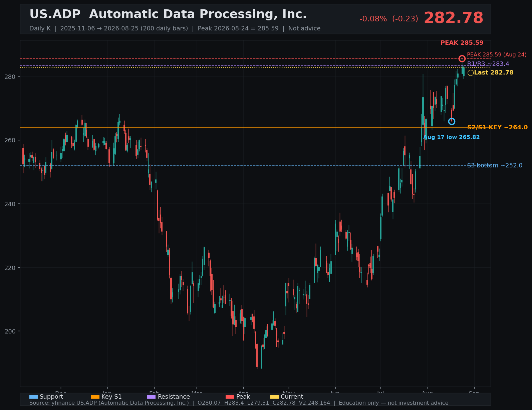Click the red Peak legend swatch
532x410 pixels.
pyautogui.click(x=230, y=397)
